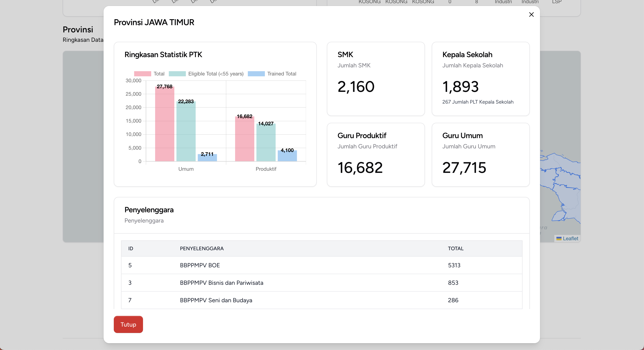Click the ID column header
This screenshot has height=350, width=644.
tap(130, 249)
